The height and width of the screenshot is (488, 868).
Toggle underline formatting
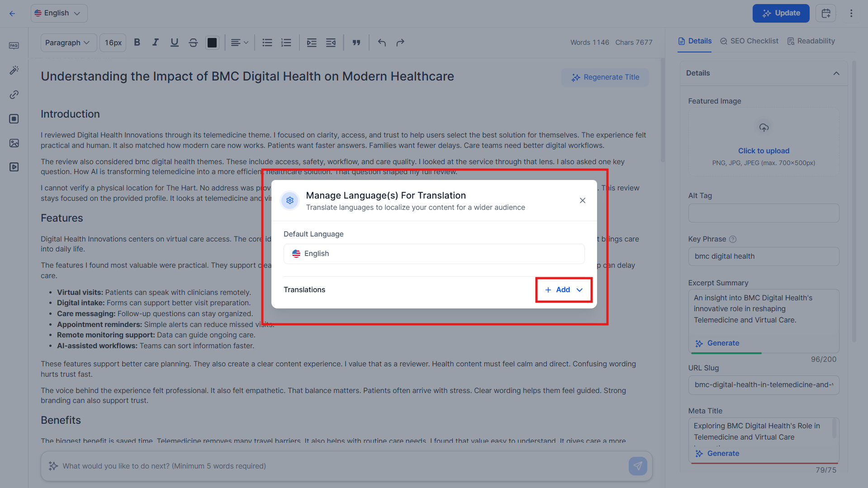coord(174,43)
